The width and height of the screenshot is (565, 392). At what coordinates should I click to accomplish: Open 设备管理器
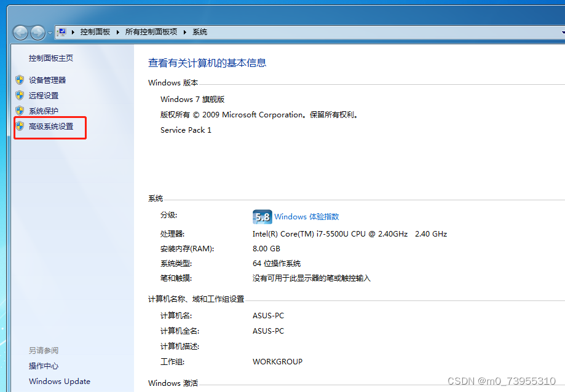coord(47,80)
